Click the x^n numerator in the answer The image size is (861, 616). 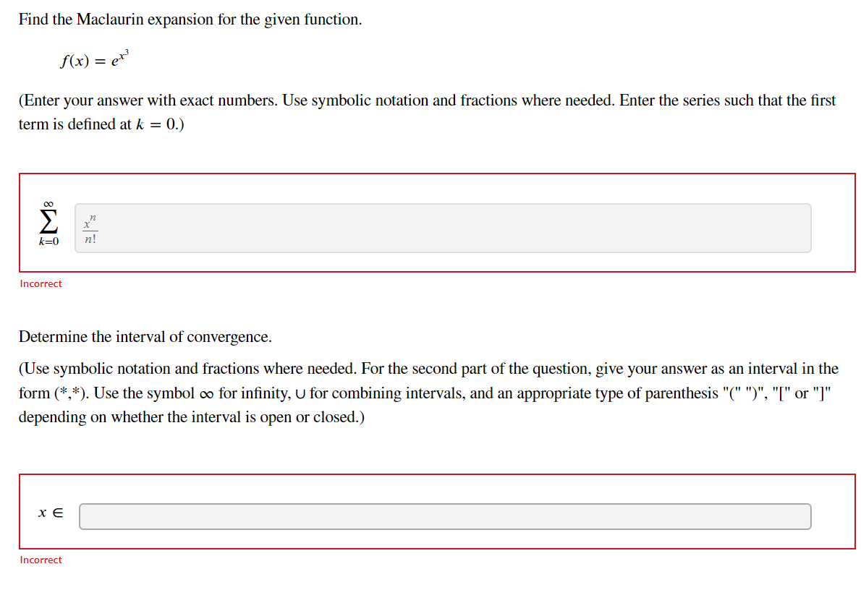point(88,220)
